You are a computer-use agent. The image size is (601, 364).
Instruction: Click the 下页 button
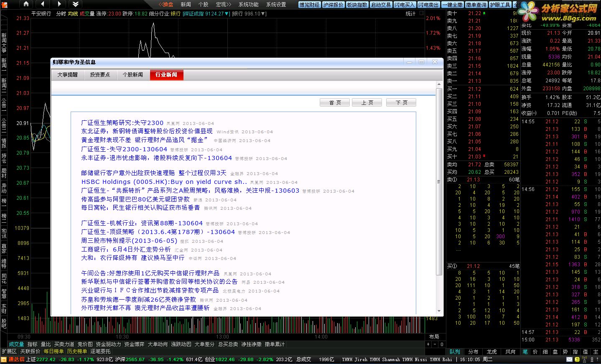401,102
